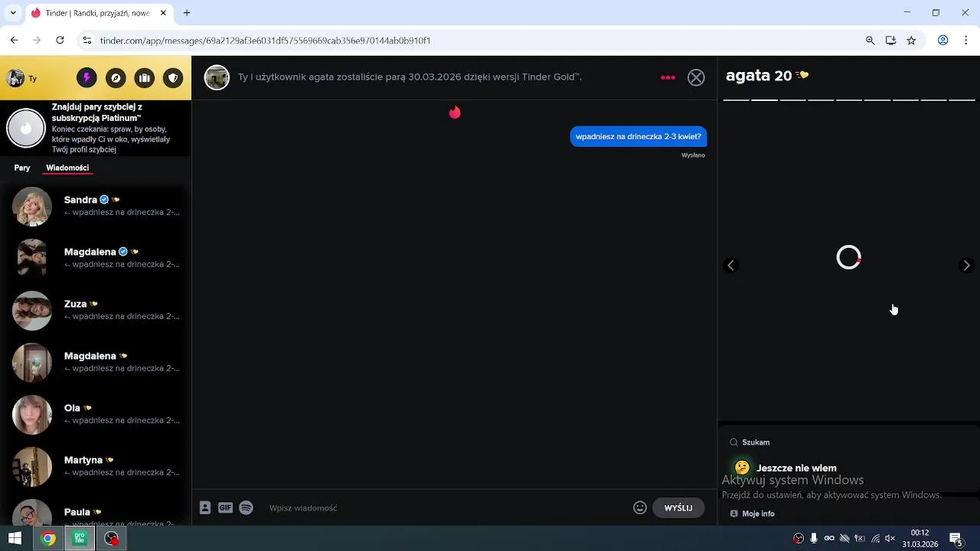Open conversation with Sandra

click(96, 207)
